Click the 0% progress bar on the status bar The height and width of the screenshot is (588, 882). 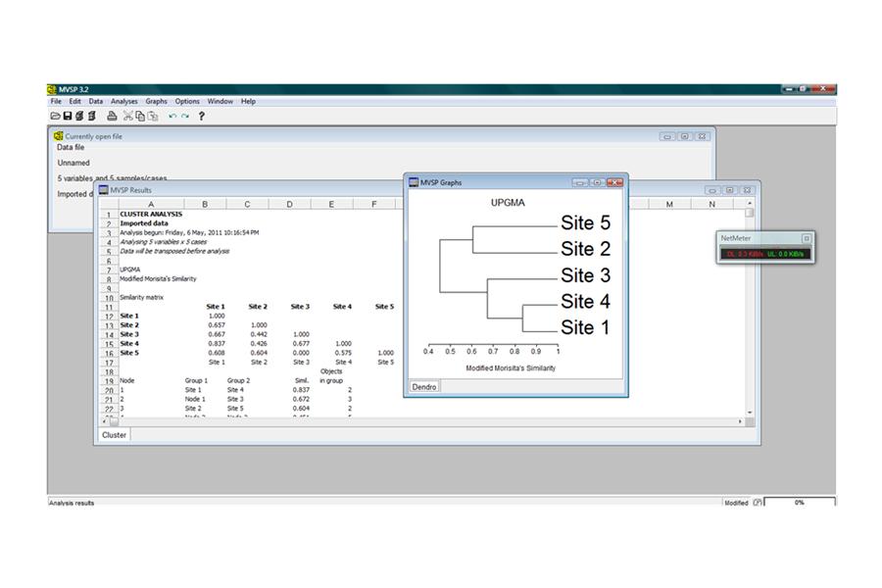coord(799,502)
